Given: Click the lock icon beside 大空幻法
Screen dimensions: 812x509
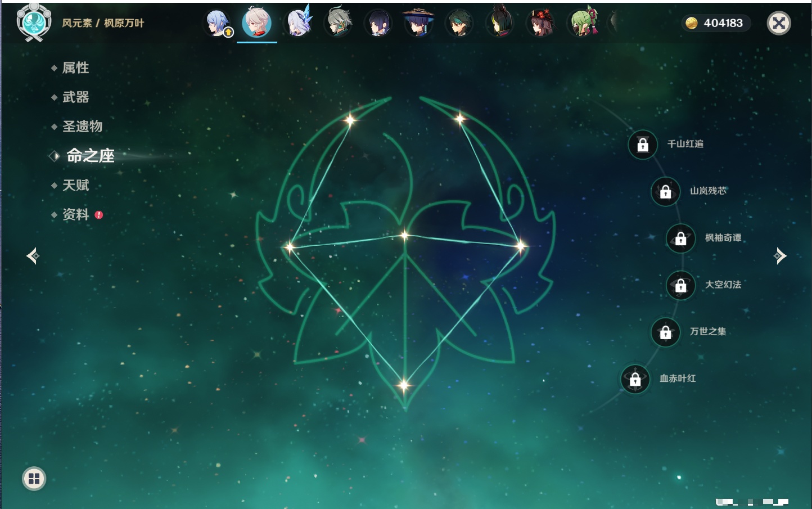Looking at the screenshot, I should (681, 285).
